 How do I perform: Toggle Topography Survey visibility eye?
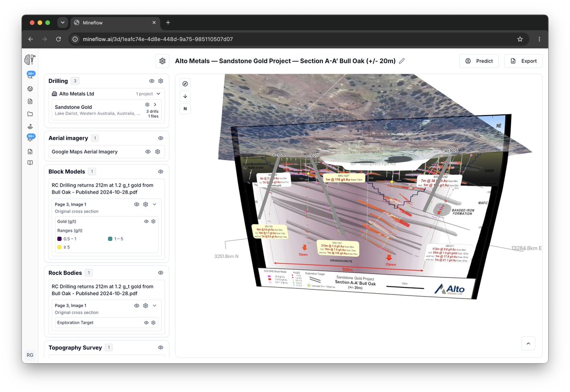161,348
